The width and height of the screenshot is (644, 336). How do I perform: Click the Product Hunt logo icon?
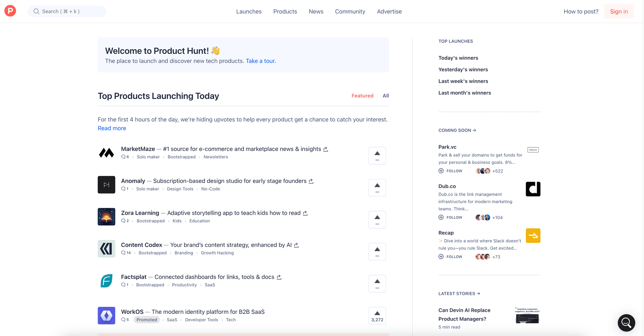[x=10, y=11]
